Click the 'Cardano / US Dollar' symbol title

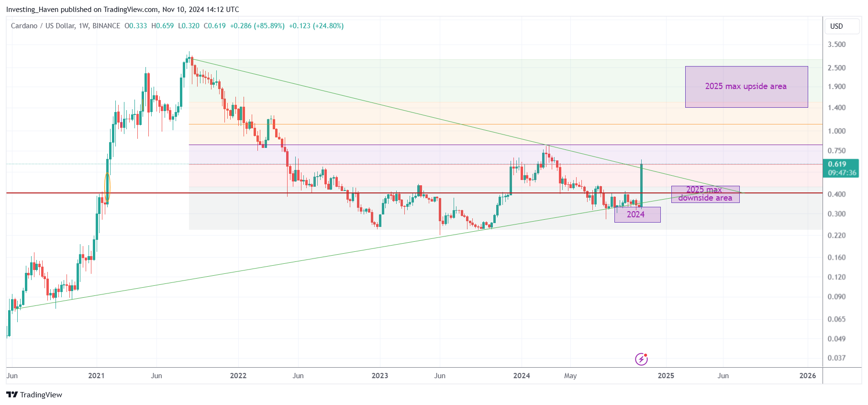pyautogui.click(x=43, y=26)
